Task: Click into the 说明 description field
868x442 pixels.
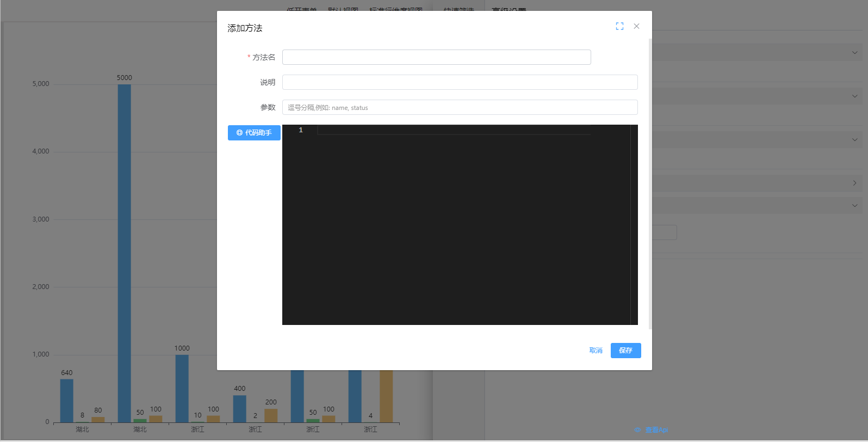Action: point(460,82)
